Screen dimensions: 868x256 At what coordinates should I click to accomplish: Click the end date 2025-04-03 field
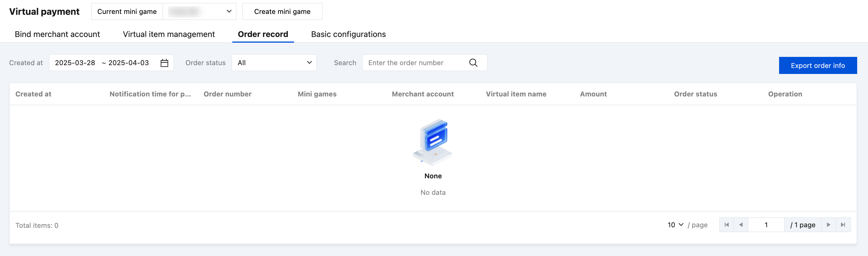(129, 63)
